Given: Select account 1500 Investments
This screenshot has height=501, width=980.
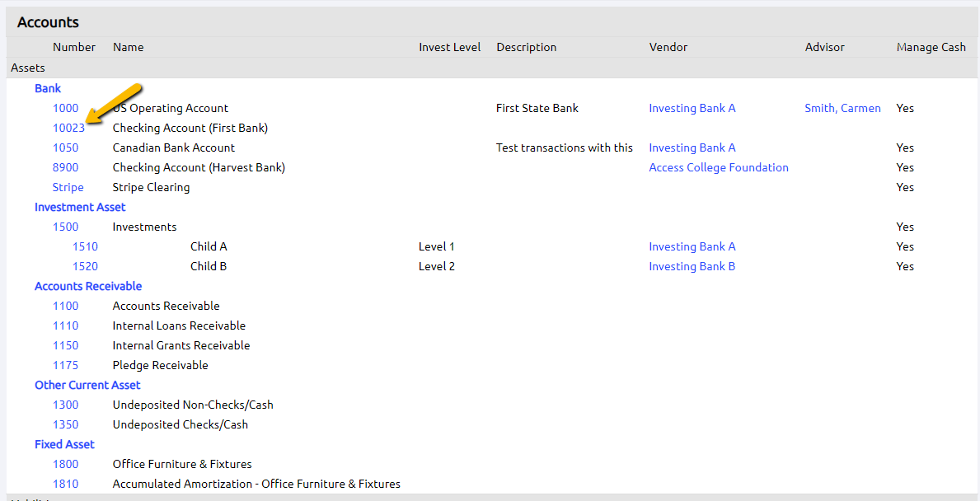Looking at the screenshot, I should coord(65,227).
